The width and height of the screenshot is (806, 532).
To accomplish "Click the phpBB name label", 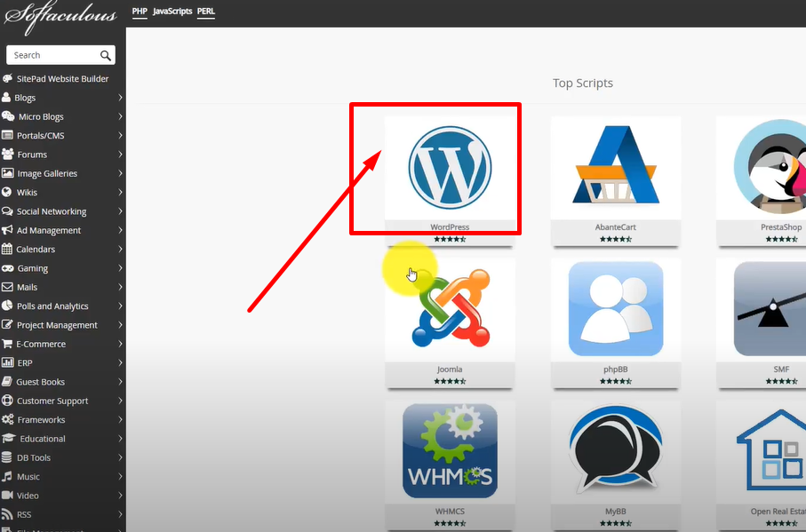I will click(615, 369).
